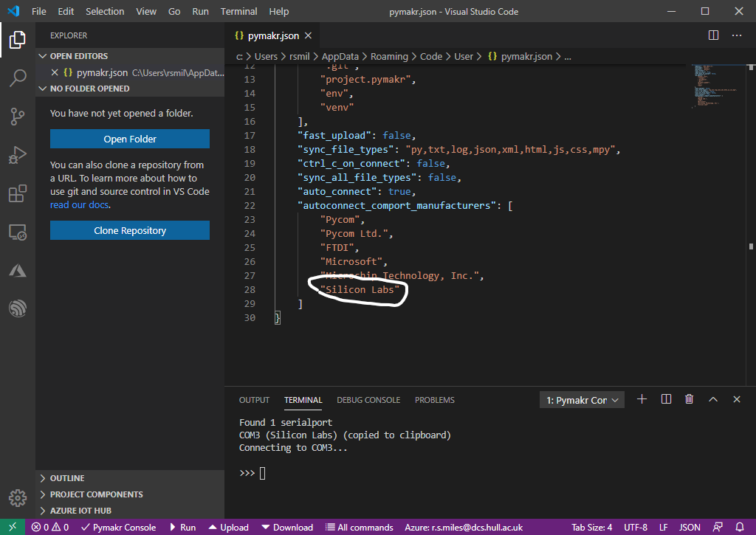Split the editor right
The image size is (756, 535).
[x=713, y=35]
